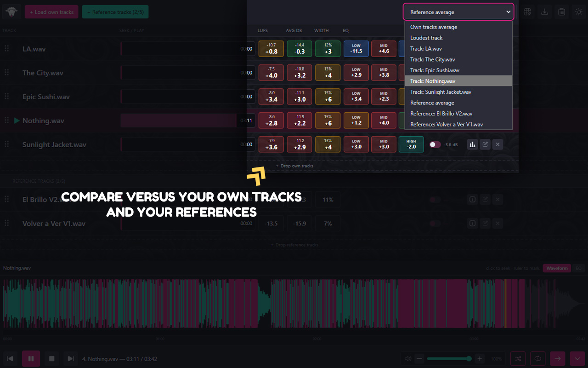
Task: Click Sunlight Jacket.wav HIGH cell showing -2.0
Action: [411, 144]
